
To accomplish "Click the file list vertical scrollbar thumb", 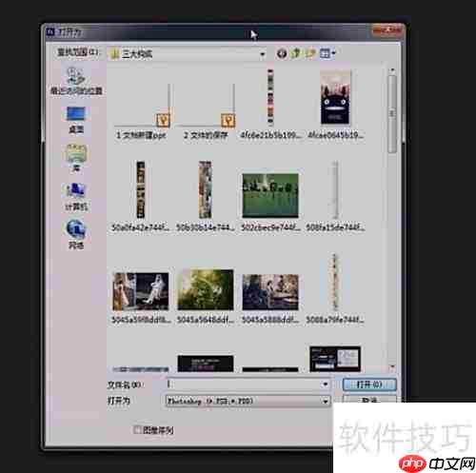I will tap(392, 113).
